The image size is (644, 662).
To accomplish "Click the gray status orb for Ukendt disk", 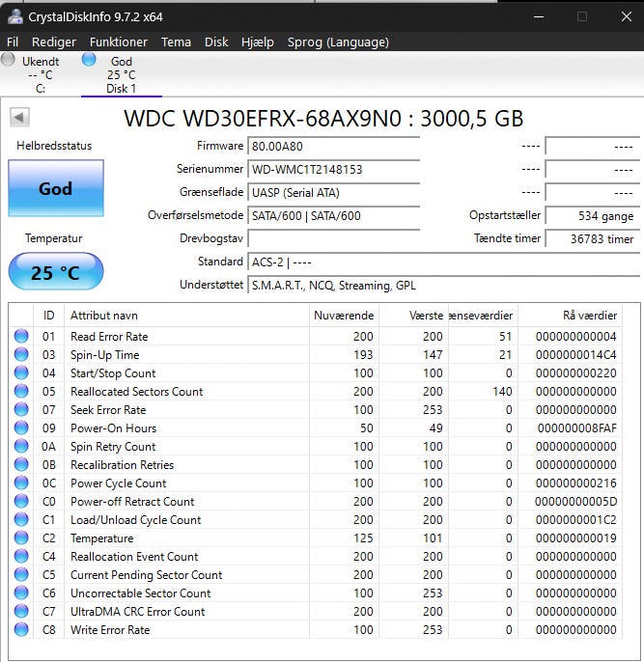I will (x=9, y=60).
